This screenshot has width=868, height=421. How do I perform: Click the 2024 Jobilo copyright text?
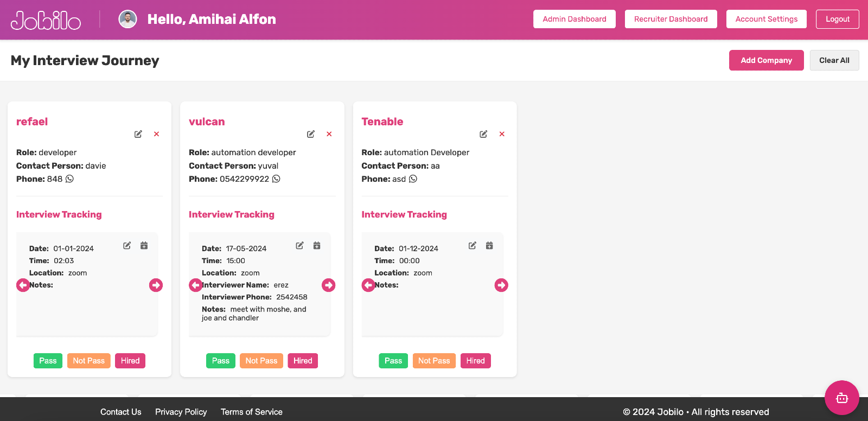pyautogui.click(x=696, y=412)
